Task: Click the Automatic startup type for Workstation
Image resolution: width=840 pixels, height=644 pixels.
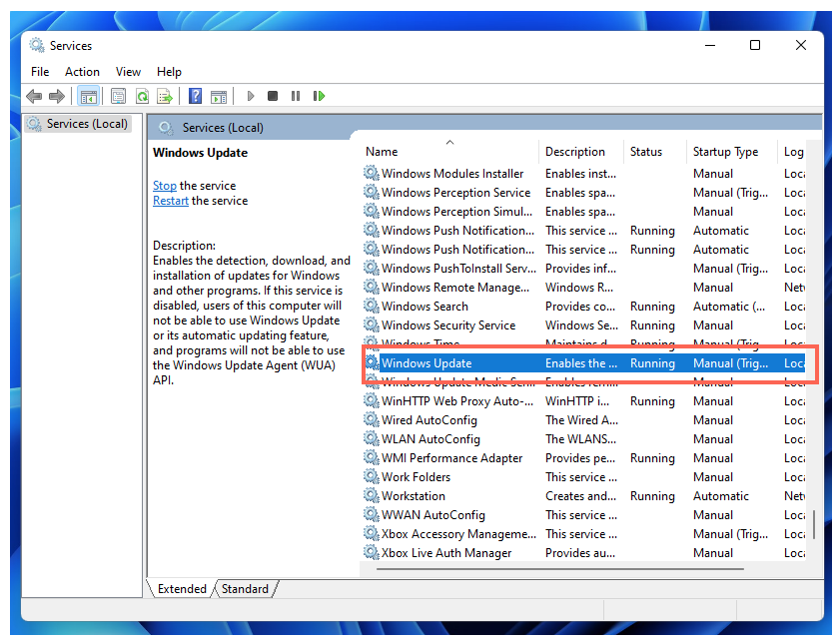Action: coord(720,496)
